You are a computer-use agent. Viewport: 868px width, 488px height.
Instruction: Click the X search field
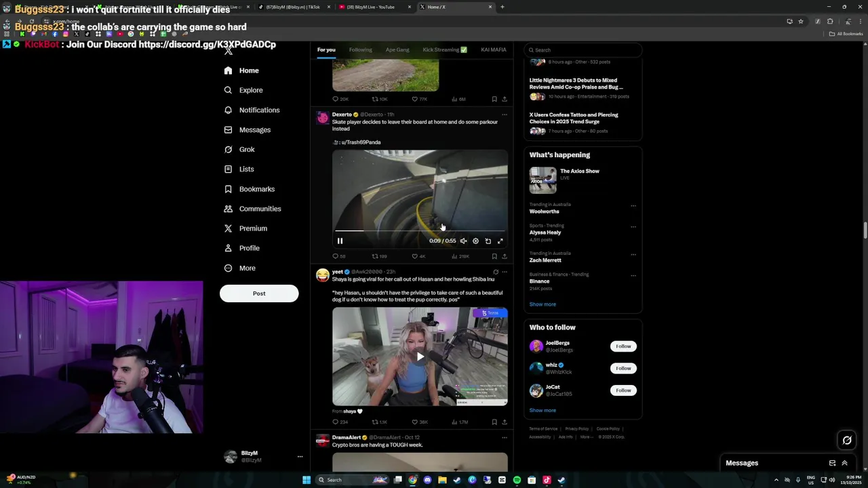click(x=583, y=50)
